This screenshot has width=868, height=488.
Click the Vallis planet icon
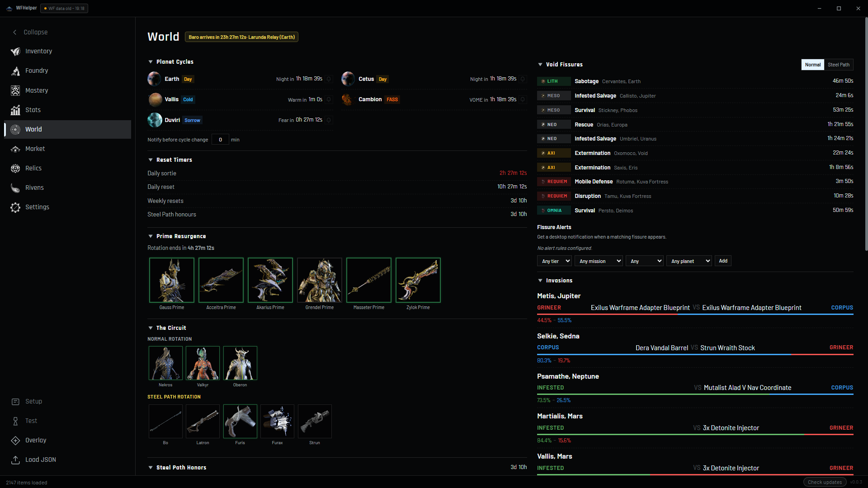point(155,99)
